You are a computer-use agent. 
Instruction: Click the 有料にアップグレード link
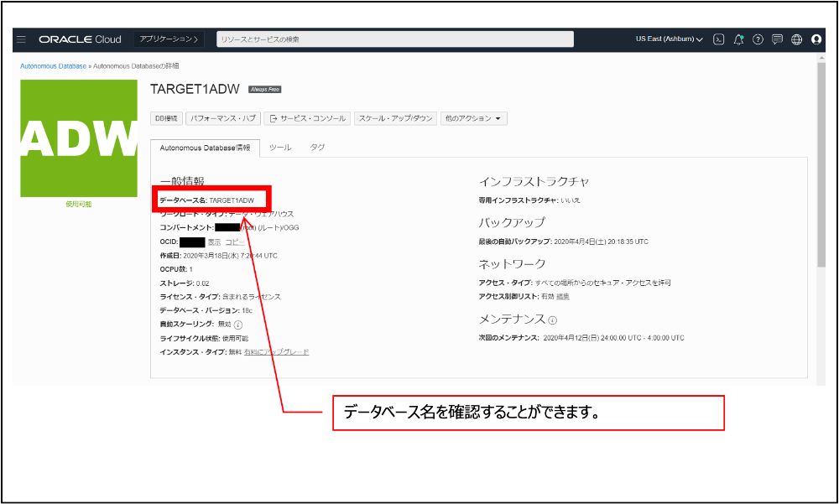tap(277, 352)
